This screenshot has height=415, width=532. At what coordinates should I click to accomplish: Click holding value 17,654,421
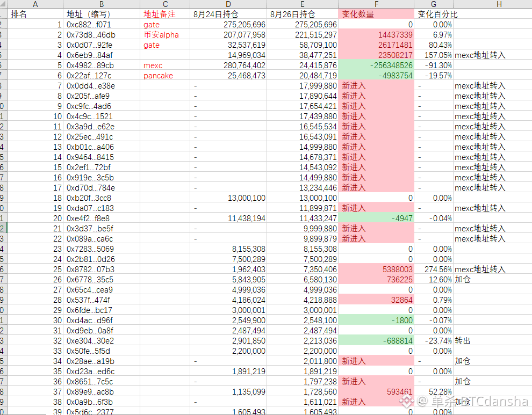point(303,106)
